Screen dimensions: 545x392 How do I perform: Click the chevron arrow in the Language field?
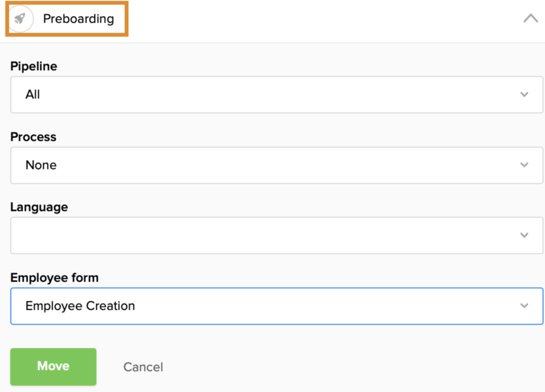click(524, 235)
